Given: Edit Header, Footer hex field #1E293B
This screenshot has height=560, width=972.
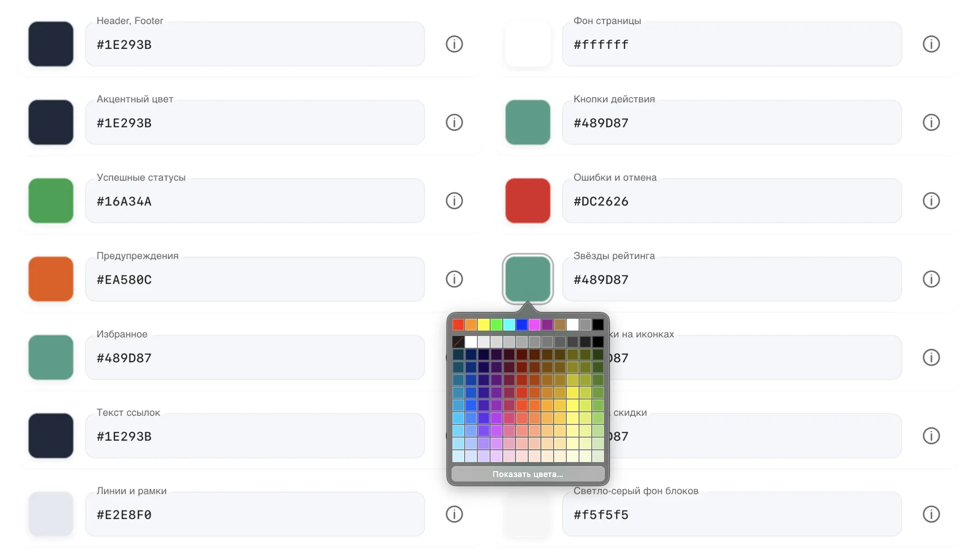Looking at the screenshot, I should click(255, 44).
